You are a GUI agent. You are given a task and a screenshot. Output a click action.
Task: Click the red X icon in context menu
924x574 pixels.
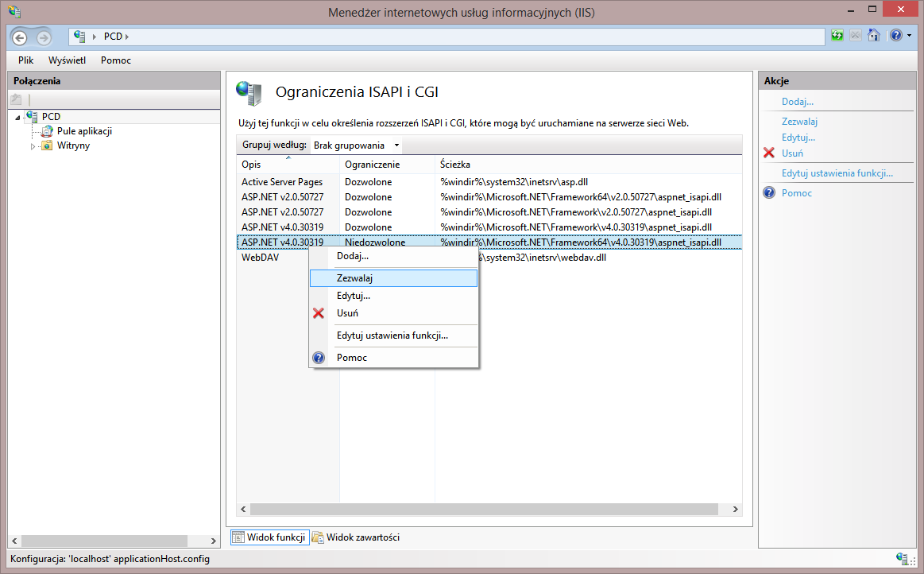(x=319, y=313)
